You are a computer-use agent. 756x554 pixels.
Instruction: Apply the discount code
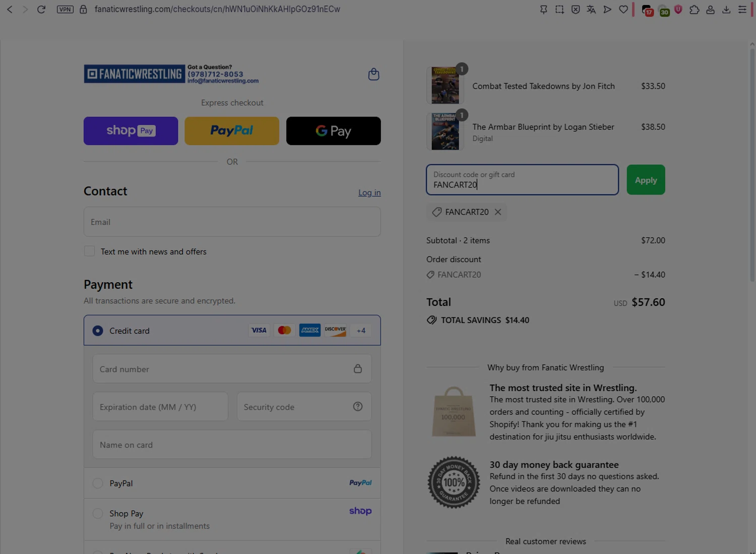(x=646, y=180)
